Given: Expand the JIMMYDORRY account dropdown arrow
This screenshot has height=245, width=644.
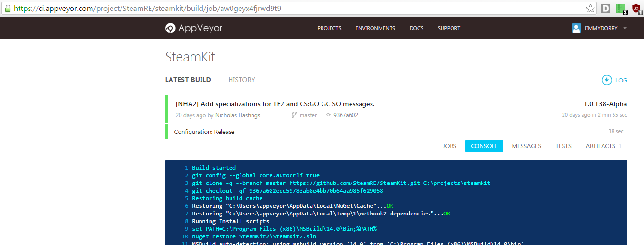Looking at the screenshot, I should pyautogui.click(x=625, y=28).
